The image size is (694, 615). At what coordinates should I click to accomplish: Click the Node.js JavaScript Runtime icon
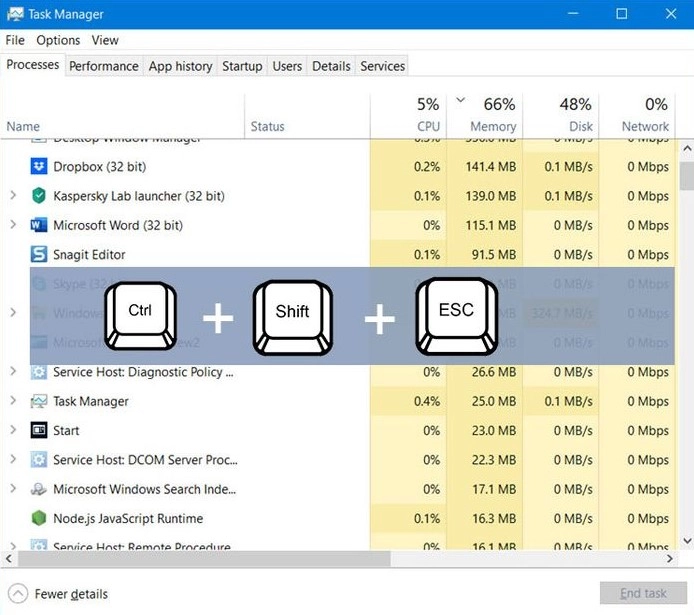[x=39, y=518]
